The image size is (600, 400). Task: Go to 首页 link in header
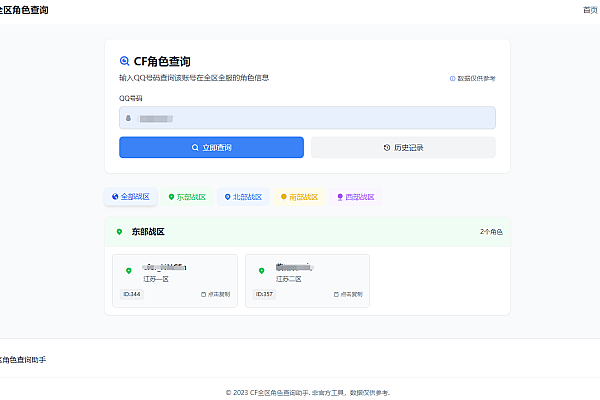(x=590, y=10)
